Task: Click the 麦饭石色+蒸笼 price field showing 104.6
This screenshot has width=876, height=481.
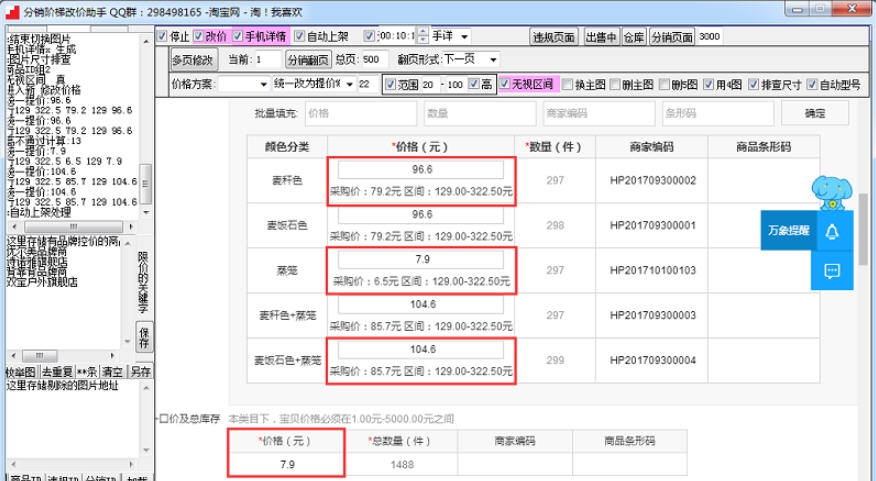Action: click(421, 349)
